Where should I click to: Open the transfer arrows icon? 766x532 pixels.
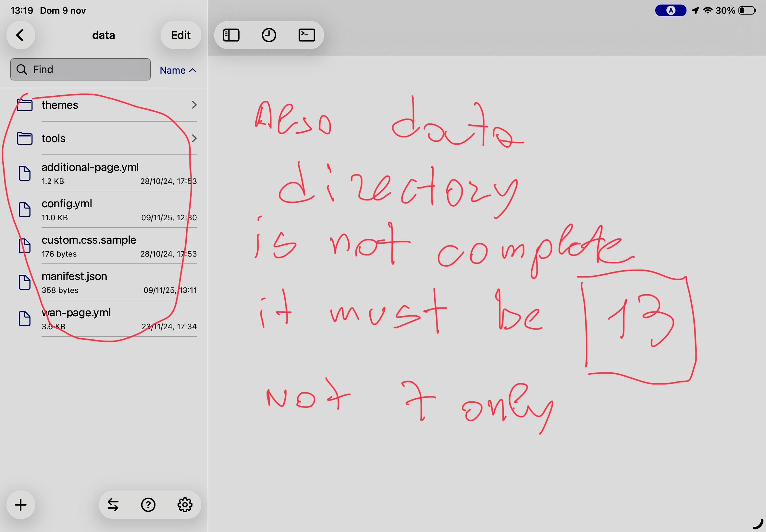pyautogui.click(x=113, y=505)
